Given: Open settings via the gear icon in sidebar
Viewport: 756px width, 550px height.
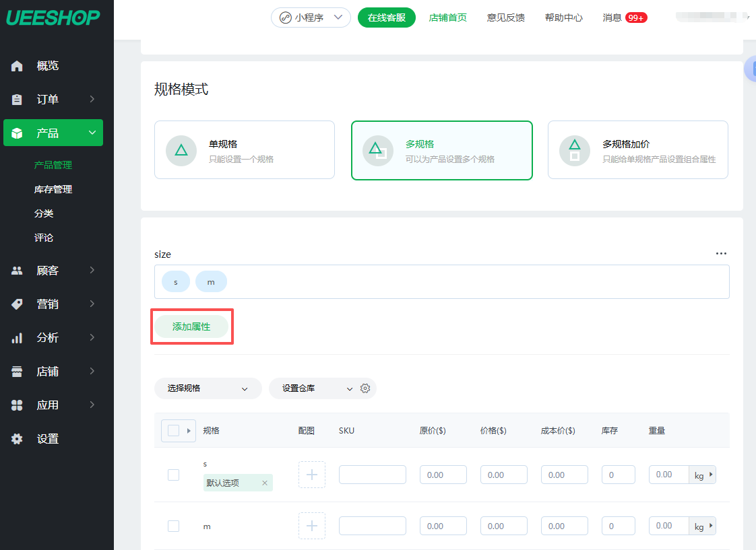Looking at the screenshot, I should (17, 439).
